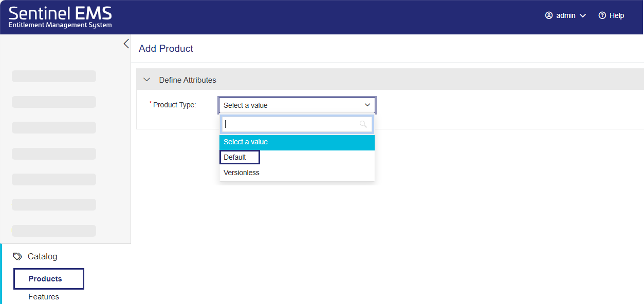Click the admin user avatar icon
Image resolution: width=644 pixels, height=304 pixels.
tap(548, 15)
